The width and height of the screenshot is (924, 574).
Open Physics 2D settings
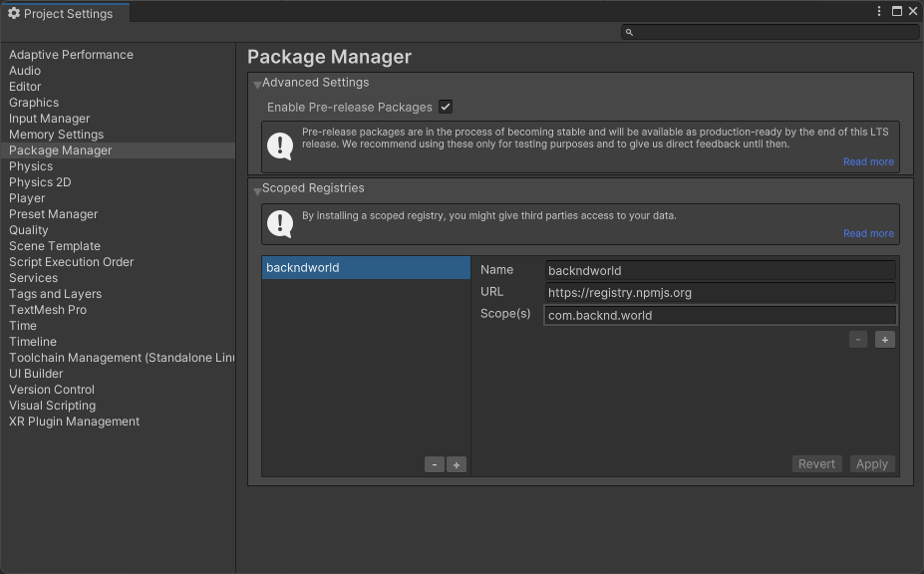pos(118,182)
